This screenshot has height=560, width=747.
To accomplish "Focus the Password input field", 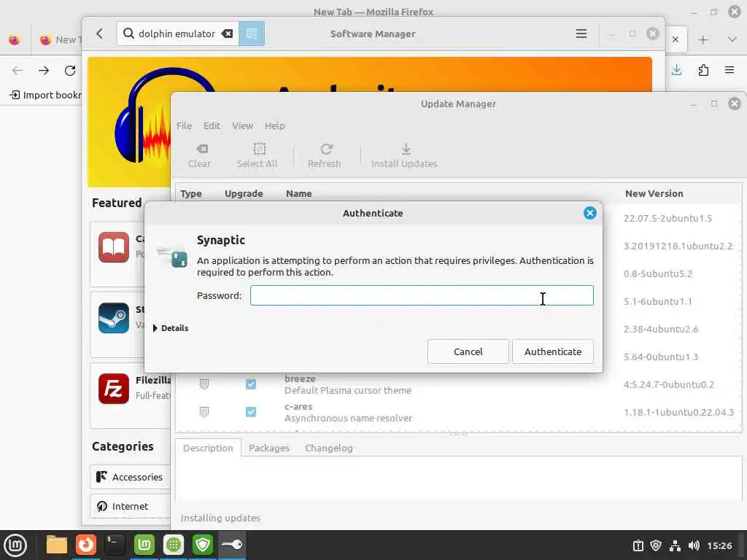I will pos(422,295).
